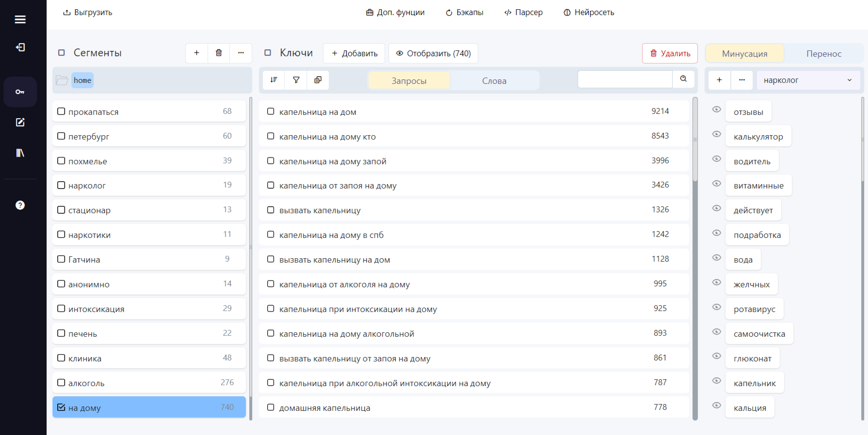Select all keys with the Ключи checkbox

[x=268, y=53]
